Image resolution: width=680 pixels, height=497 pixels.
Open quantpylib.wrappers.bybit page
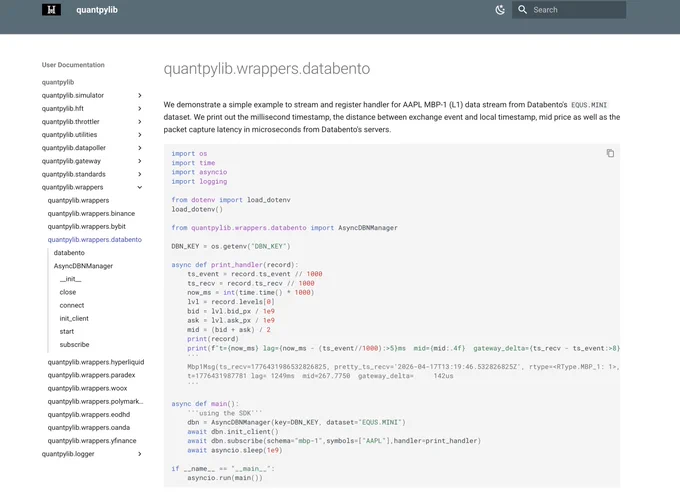(86, 226)
